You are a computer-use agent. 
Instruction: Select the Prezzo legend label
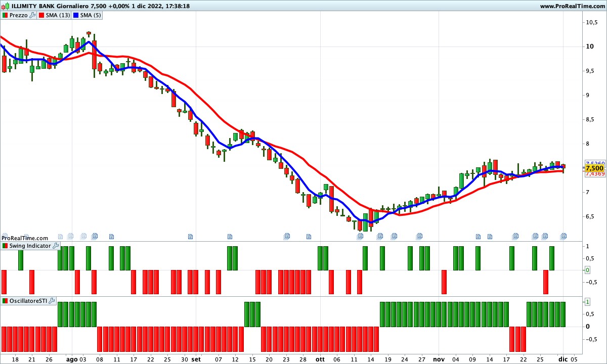(19, 15)
